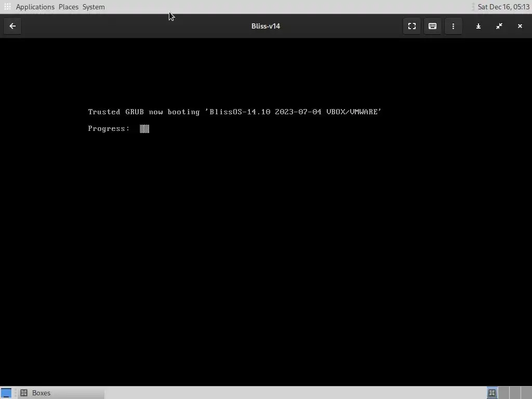
Task: Click the 'Trusted GRUB now booting' line
Action: click(x=234, y=112)
